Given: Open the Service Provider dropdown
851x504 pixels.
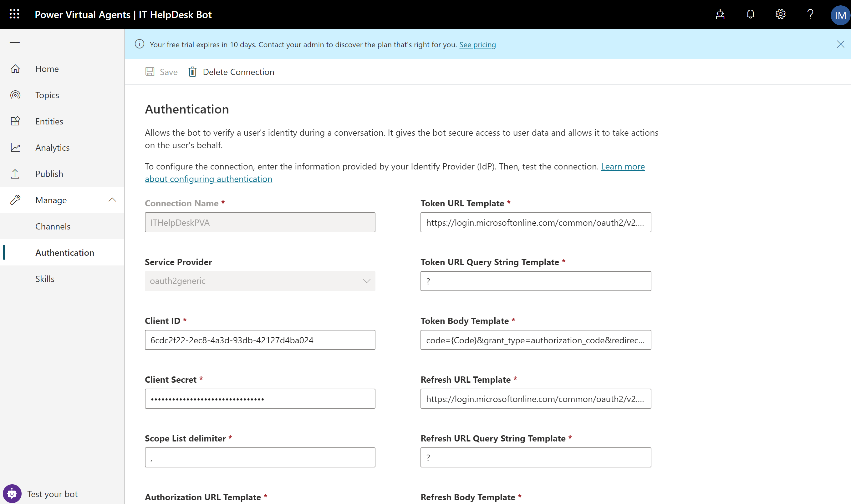Looking at the screenshot, I should (x=260, y=281).
